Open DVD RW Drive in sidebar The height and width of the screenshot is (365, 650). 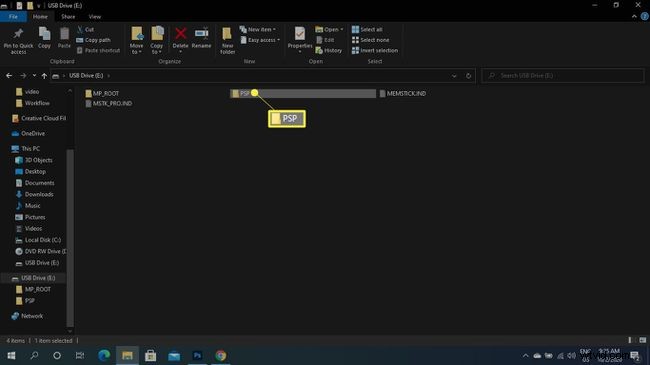click(x=41, y=251)
